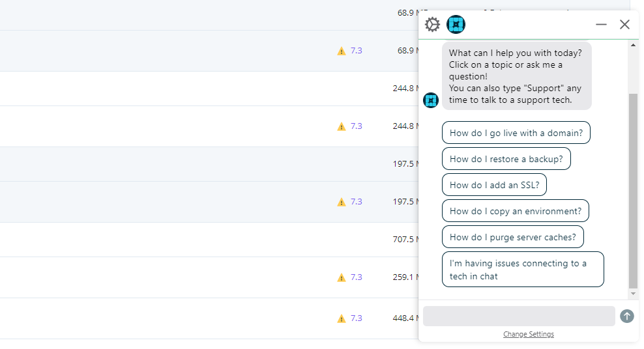644x349 pixels.
Task: Click the bot logo in chat header
Action: 456,25
